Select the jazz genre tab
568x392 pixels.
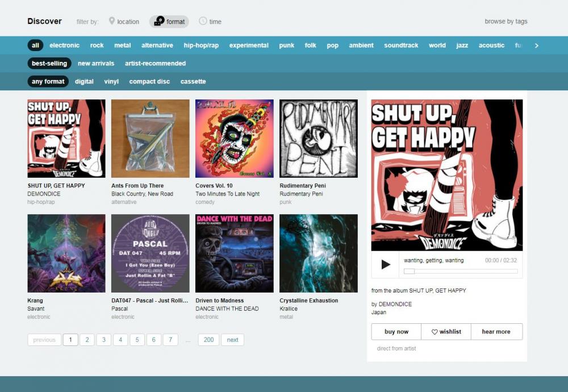[x=462, y=45]
